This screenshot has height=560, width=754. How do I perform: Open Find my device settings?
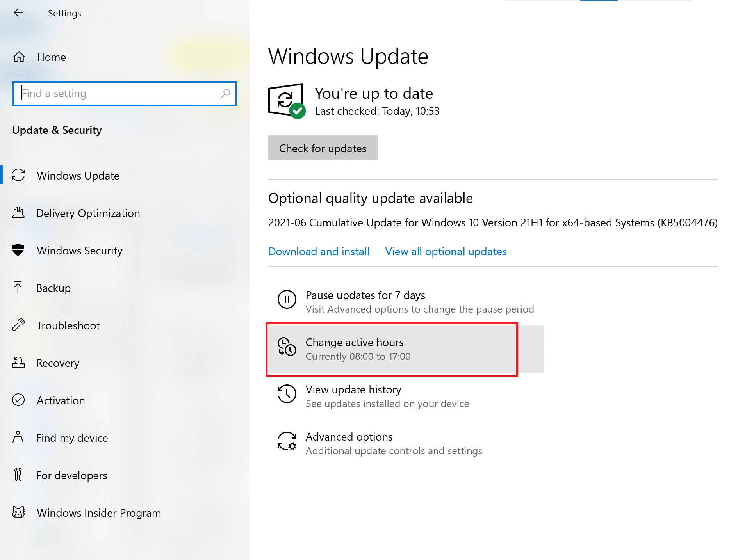[18, 437]
